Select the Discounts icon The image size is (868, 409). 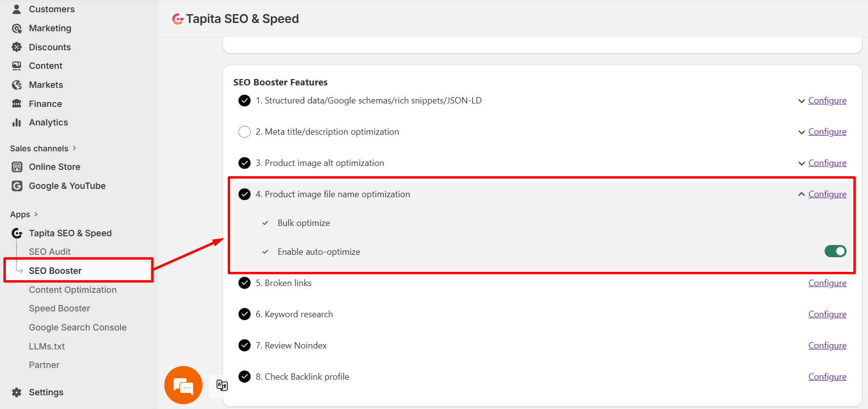coord(16,47)
